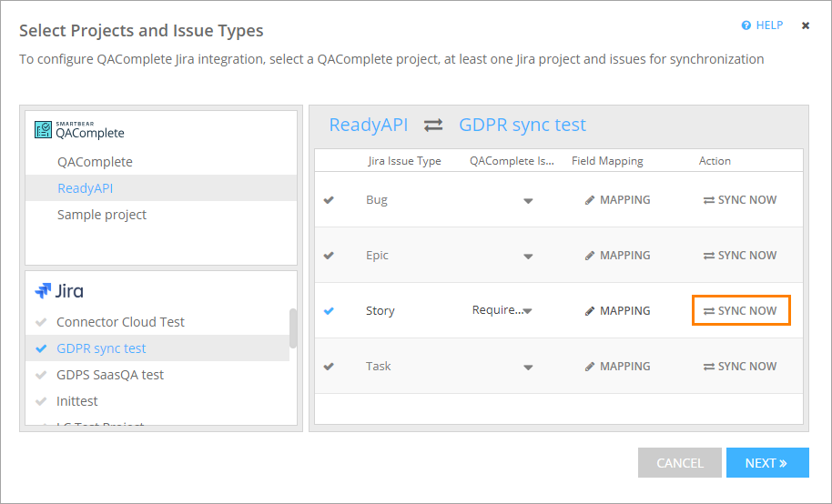This screenshot has width=832, height=504.
Task: Close the dialog with the X button
Action: tap(806, 25)
